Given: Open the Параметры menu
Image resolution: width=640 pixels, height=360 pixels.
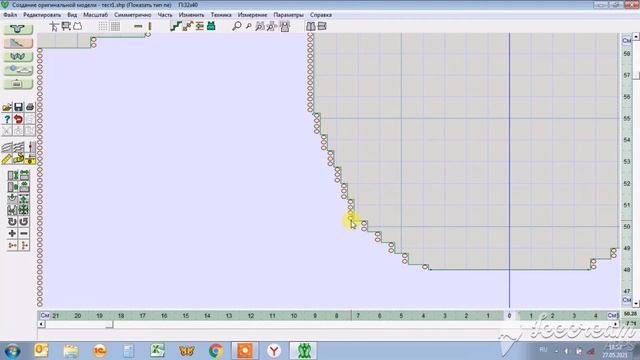Looking at the screenshot, I should click(x=289, y=15).
